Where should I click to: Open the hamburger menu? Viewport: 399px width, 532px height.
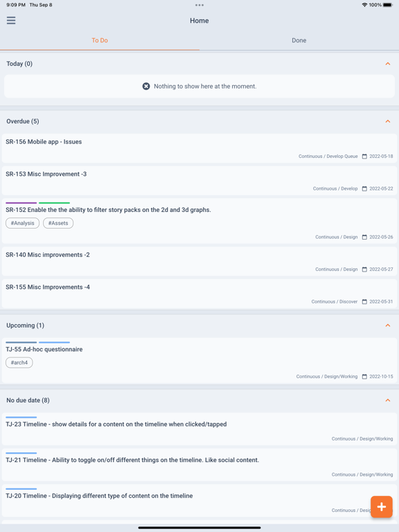coord(11,20)
